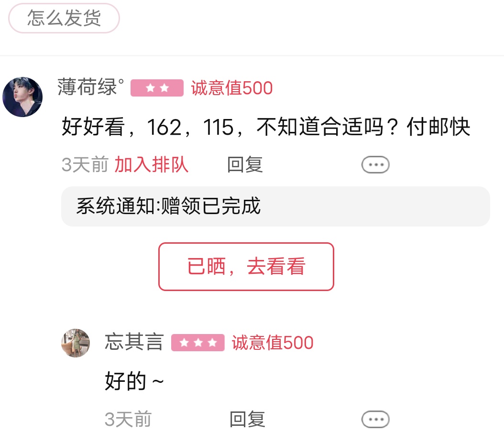Viewport: 504px width, 443px height.
Task: Open 忘其言 user avatar
Action: [76, 343]
